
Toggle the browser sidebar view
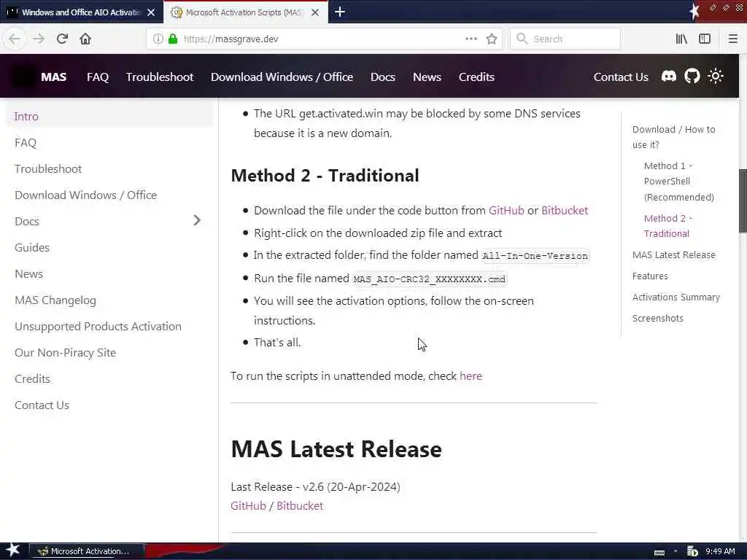click(705, 39)
